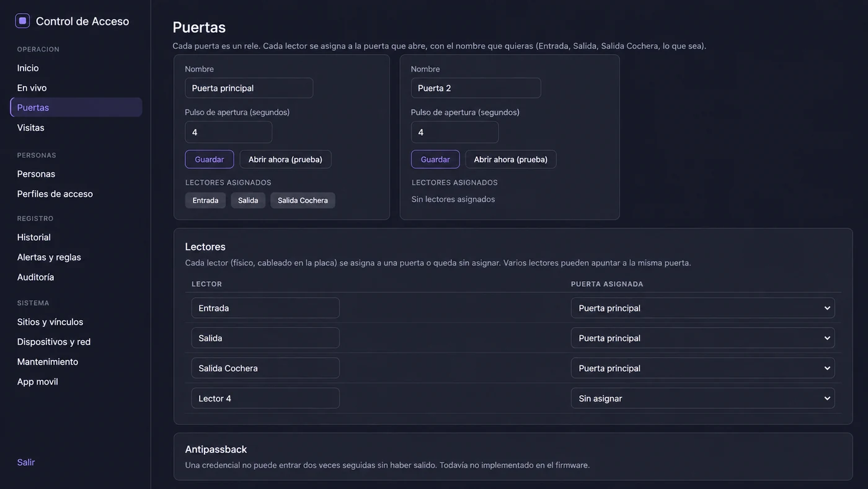This screenshot has height=489, width=868.
Task: Click the Salida Cochera reader chip
Action: (x=303, y=200)
